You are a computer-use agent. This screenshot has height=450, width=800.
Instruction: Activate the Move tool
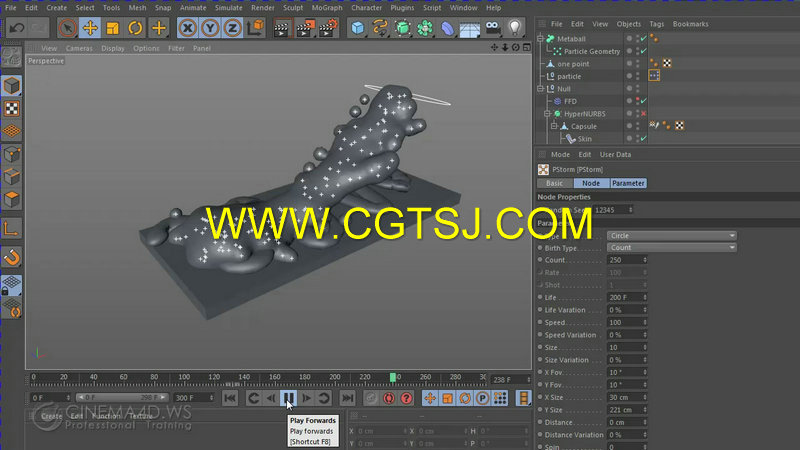pos(90,28)
